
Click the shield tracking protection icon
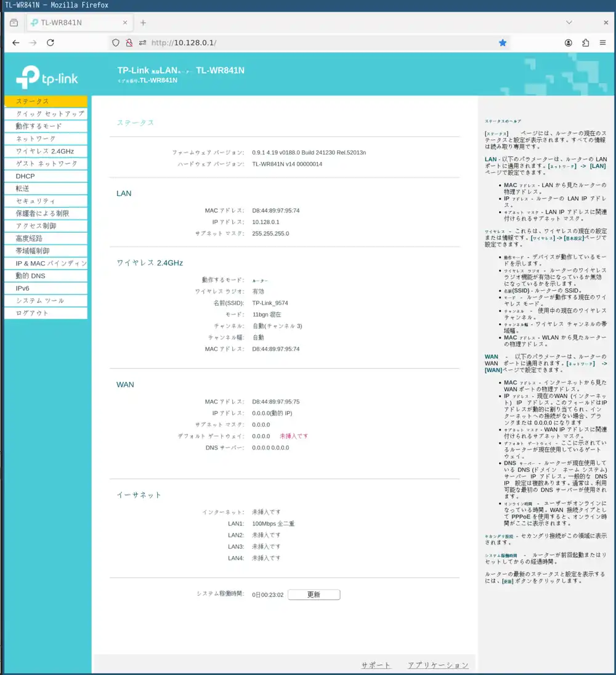click(115, 42)
